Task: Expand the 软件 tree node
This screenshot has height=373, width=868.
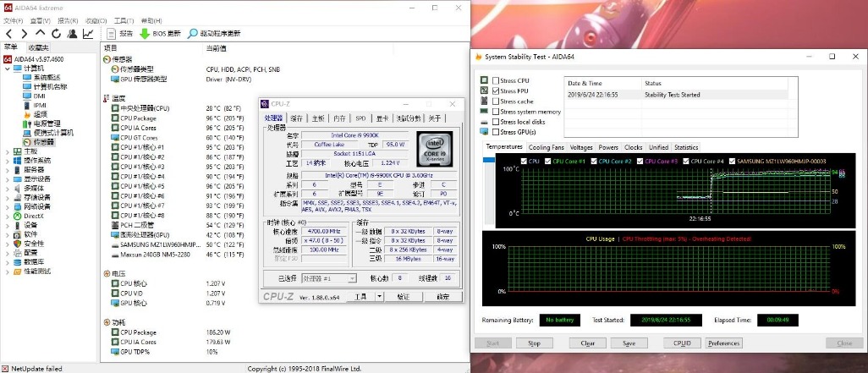Action: [x=8, y=234]
